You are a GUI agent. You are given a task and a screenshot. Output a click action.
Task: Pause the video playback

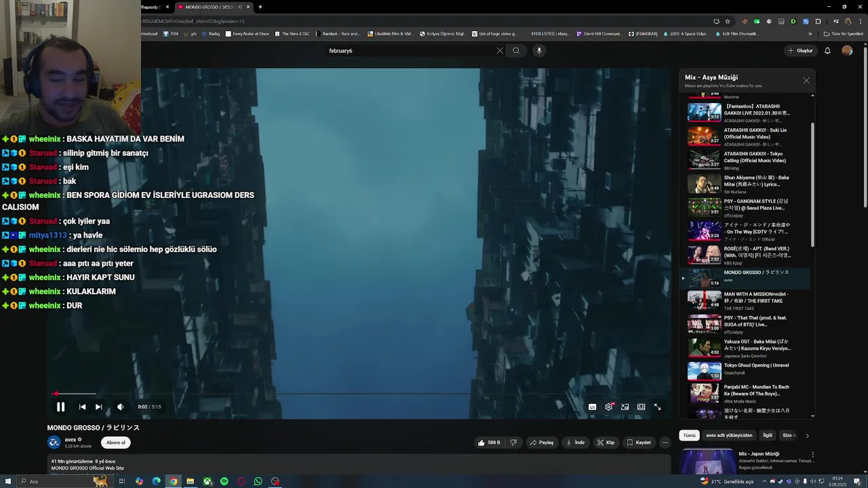click(60, 407)
